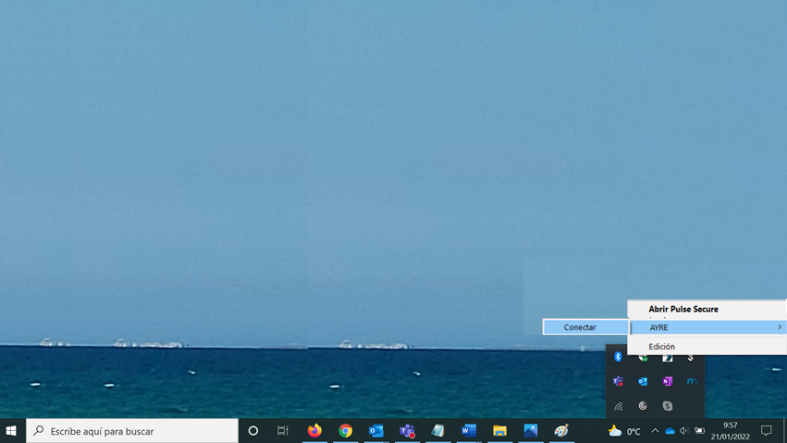Open the weather widget showing 0°C
This screenshot has width=787, height=443.
click(x=624, y=431)
